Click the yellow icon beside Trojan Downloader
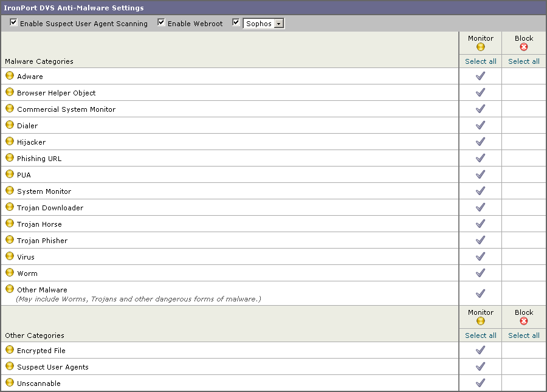 point(10,207)
